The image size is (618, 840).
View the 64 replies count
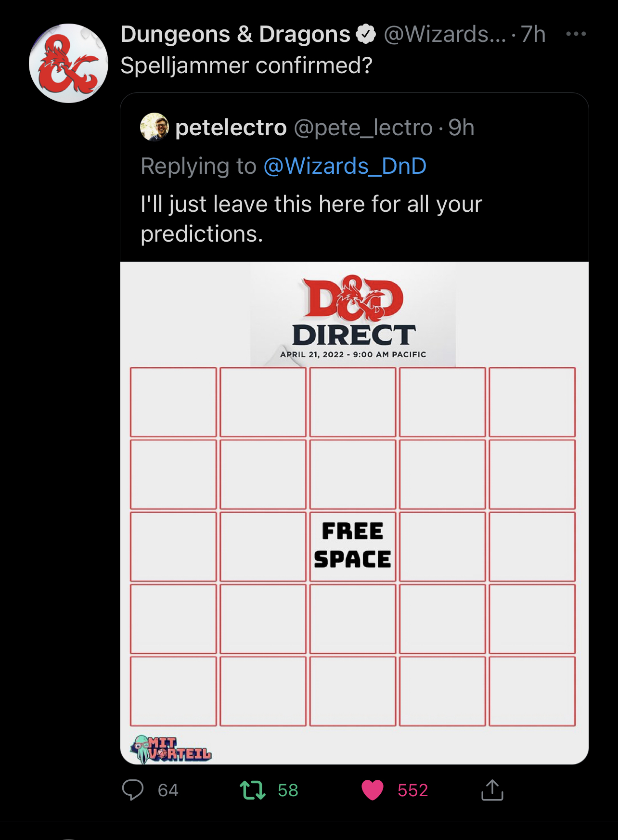tap(168, 790)
